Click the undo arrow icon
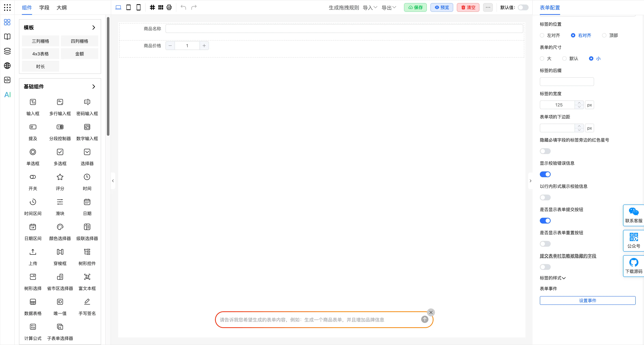 click(183, 7)
